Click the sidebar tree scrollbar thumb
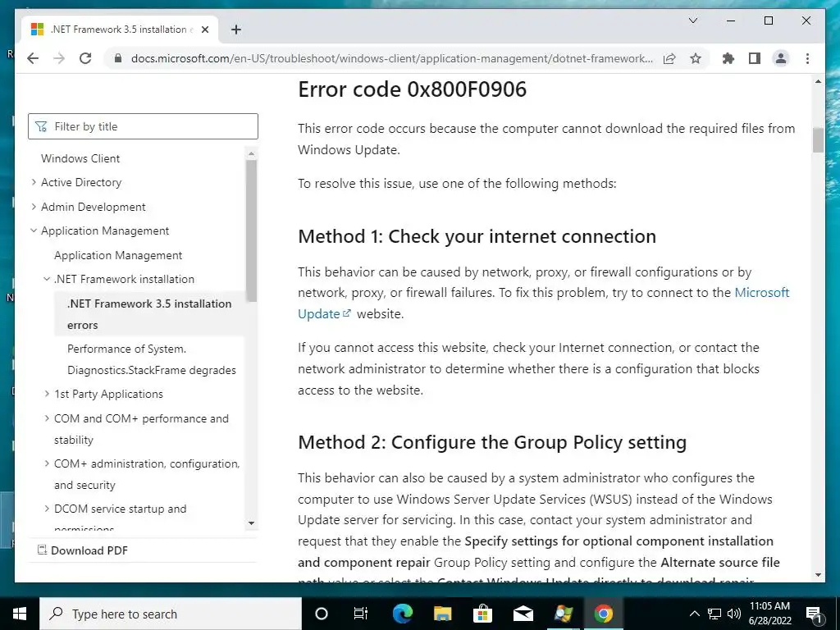The image size is (840, 630). [x=251, y=231]
